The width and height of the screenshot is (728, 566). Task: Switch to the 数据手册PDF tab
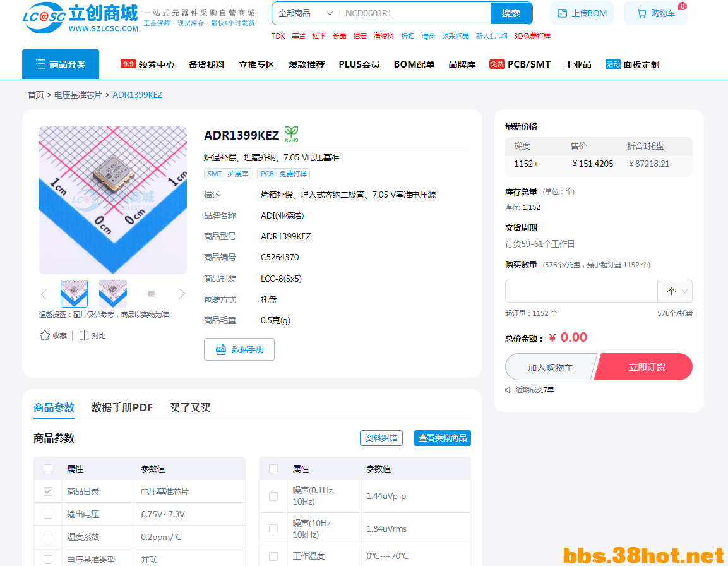(122, 407)
